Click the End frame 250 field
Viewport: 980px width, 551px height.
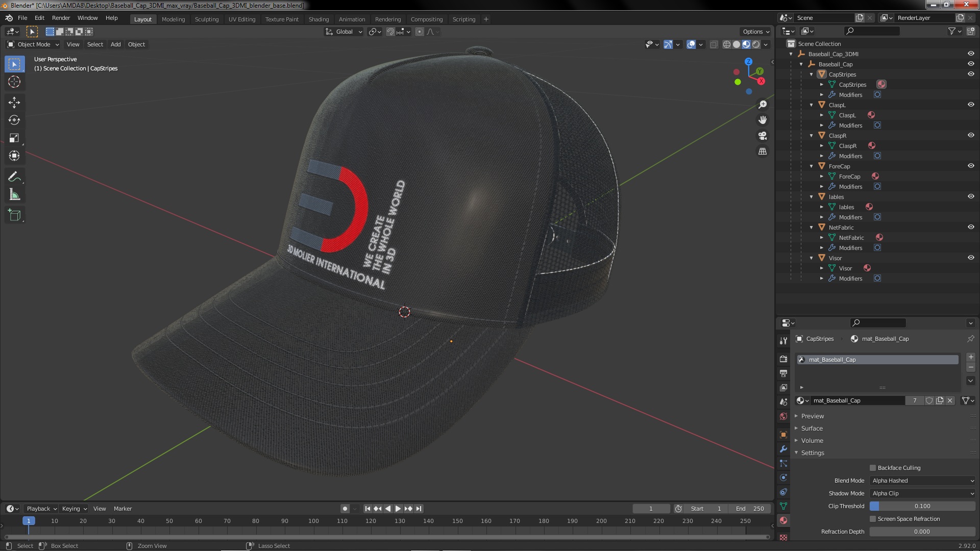pyautogui.click(x=750, y=509)
